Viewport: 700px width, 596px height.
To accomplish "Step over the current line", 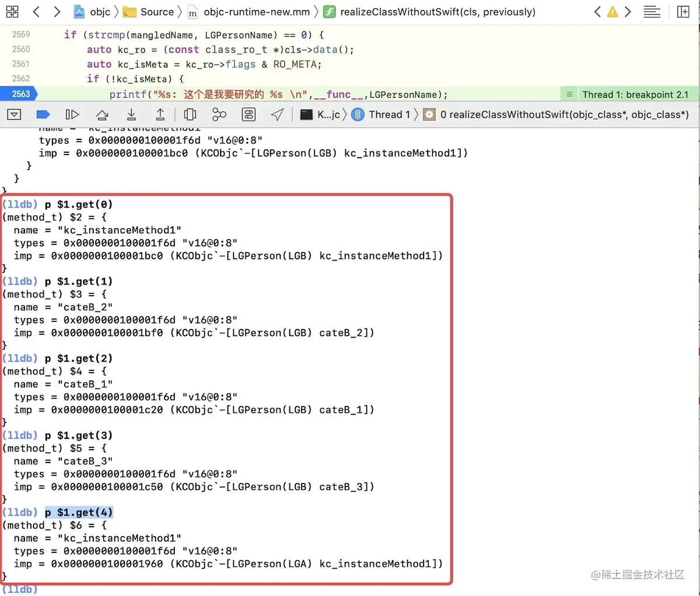I will pyautogui.click(x=102, y=115).
